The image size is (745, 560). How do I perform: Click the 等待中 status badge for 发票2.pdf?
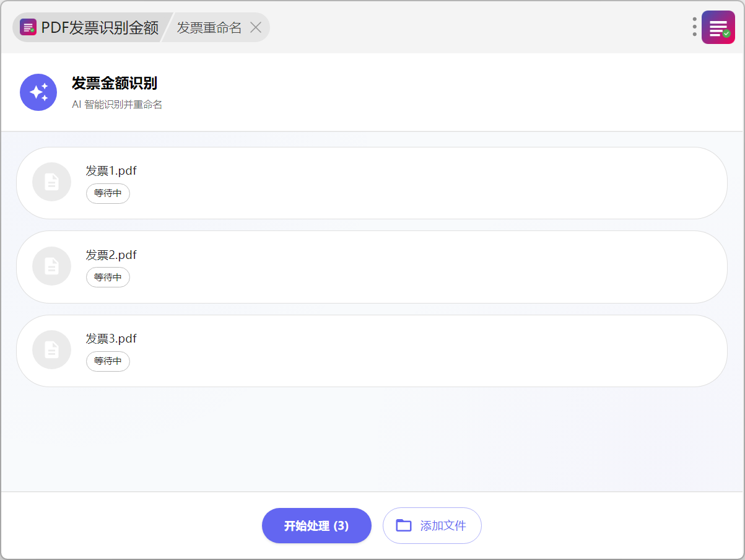tap(108, 278)
